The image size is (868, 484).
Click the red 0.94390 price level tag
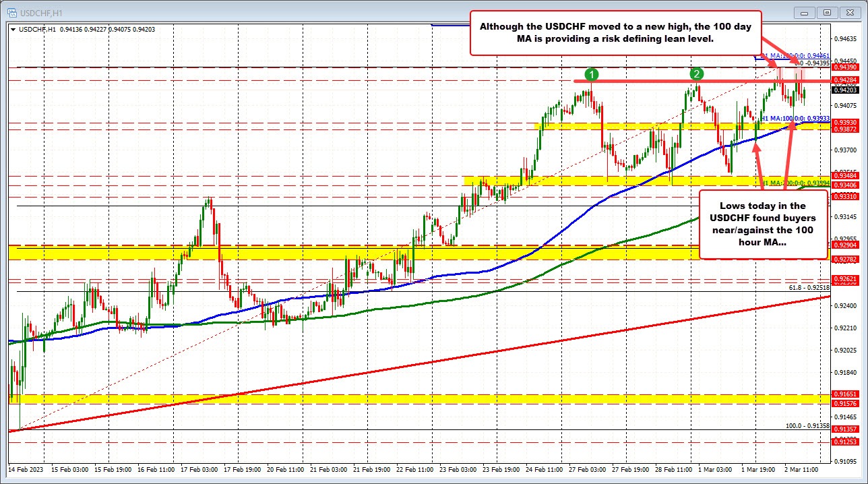coord(844,67)
